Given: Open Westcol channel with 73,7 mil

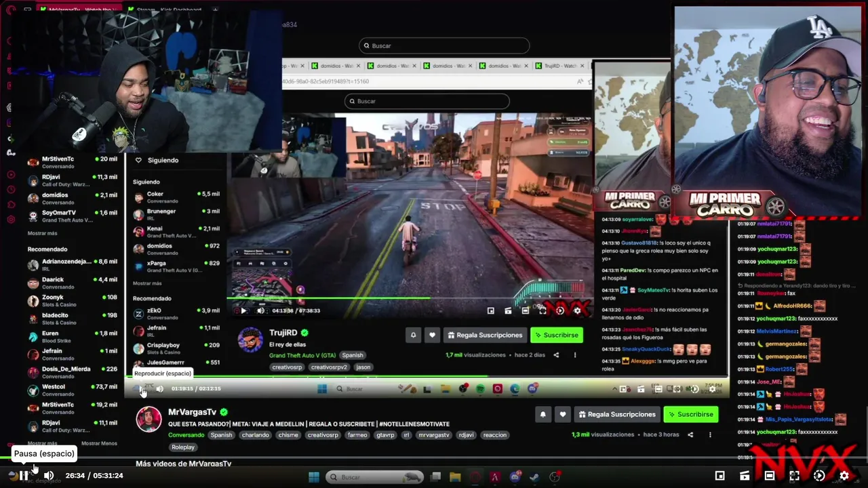Looking at the screenshot, I should click(x=73, y=390).
